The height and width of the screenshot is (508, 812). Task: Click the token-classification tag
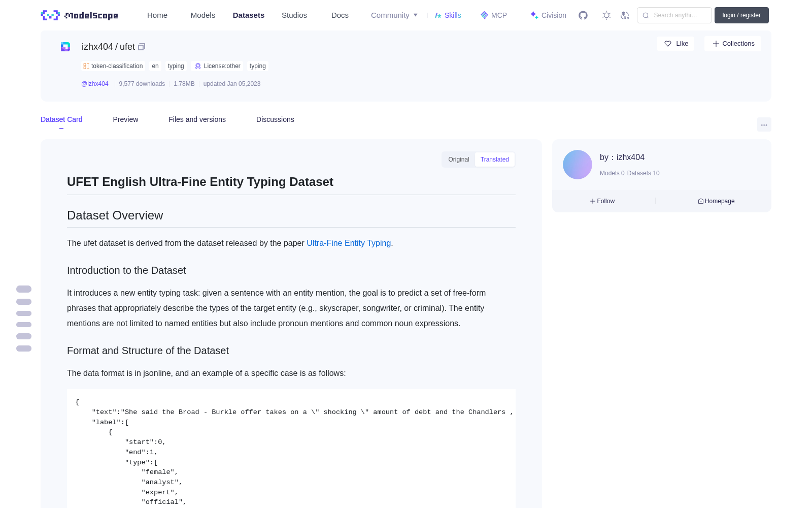pos(113,66)
